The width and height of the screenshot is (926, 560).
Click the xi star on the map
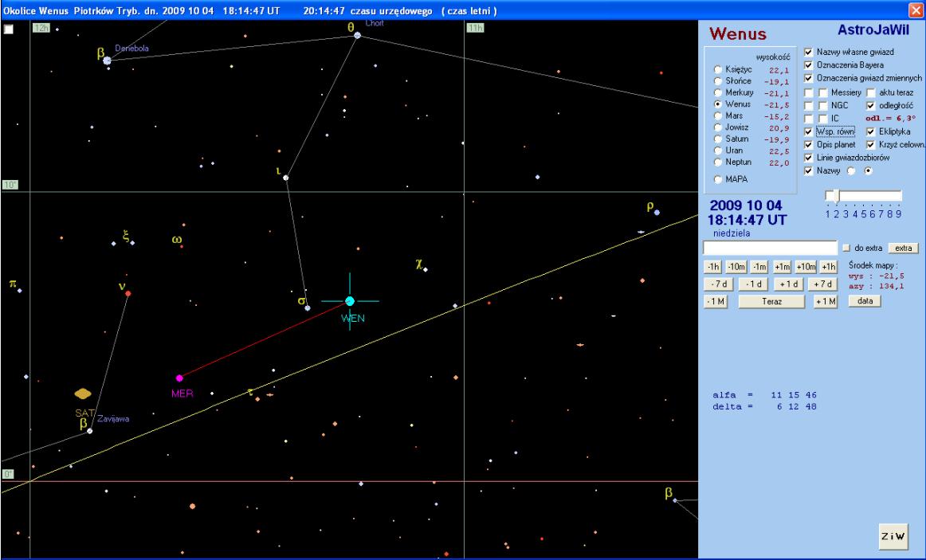[x=132, y=242]
